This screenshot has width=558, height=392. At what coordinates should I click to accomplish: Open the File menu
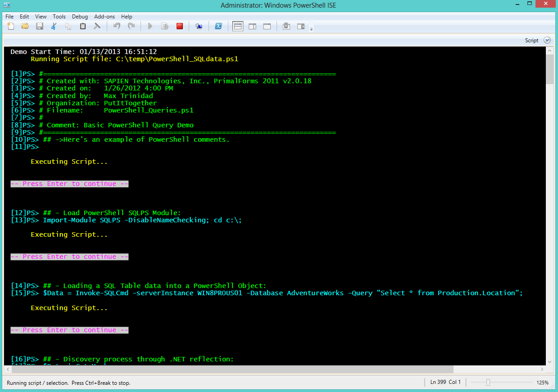point(9,17)
